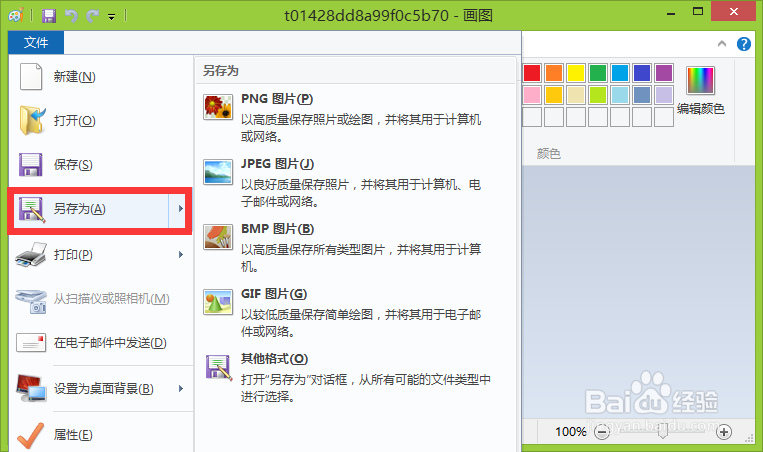The image size is (763, 452).
Task: Pick the orange color swatch
Action: [x=554, y=73]
